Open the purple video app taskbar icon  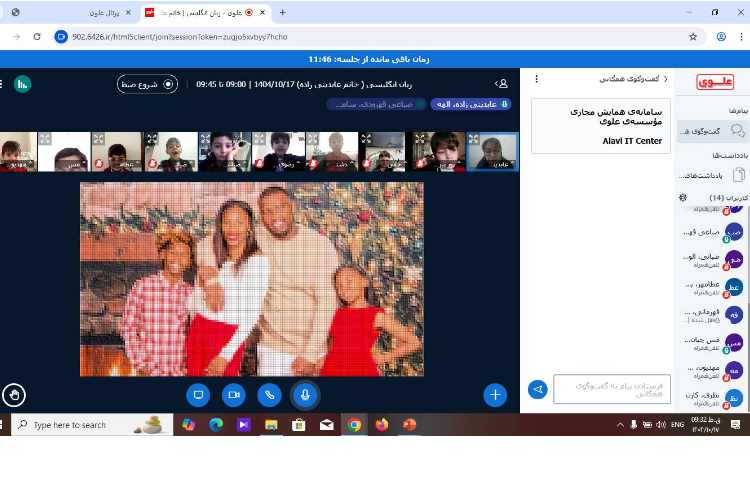click(x=243, y=425)
